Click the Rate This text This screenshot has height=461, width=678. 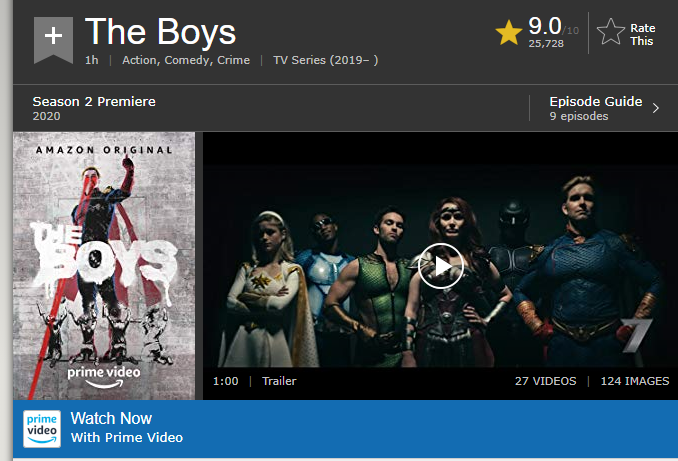[643, 35]
